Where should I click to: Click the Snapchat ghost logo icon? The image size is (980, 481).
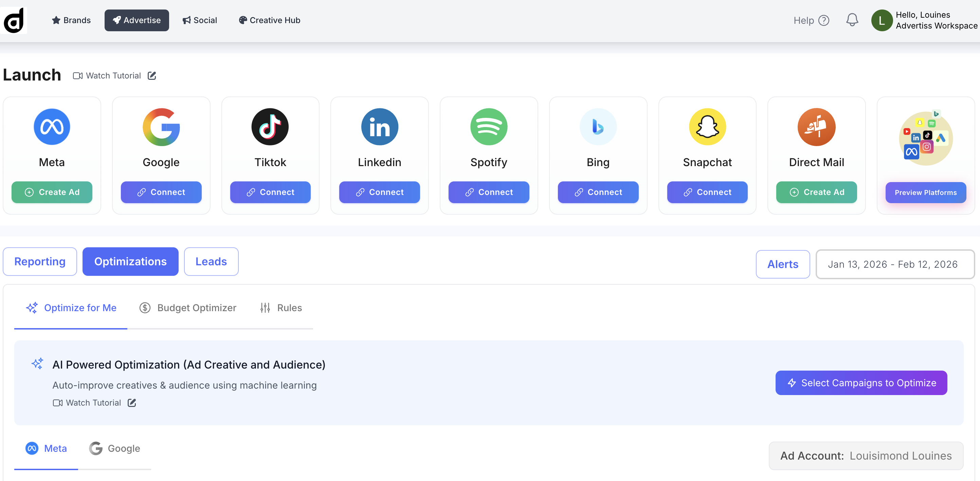click(707, 127)
